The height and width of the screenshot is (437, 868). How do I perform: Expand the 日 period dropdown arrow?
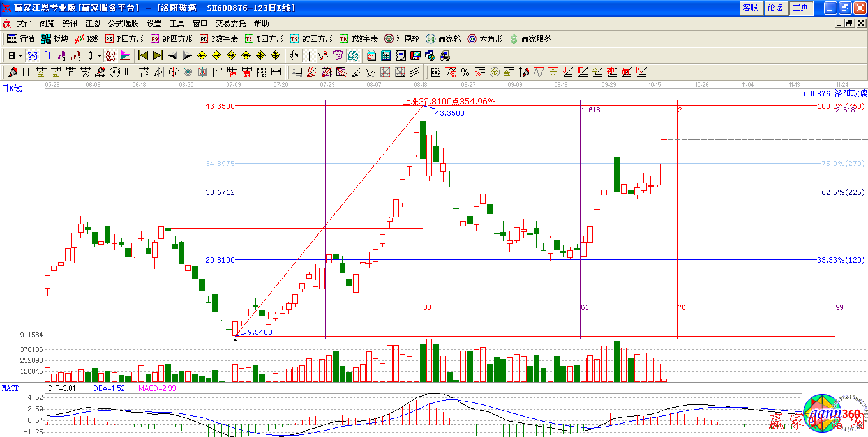pos(20,56)
